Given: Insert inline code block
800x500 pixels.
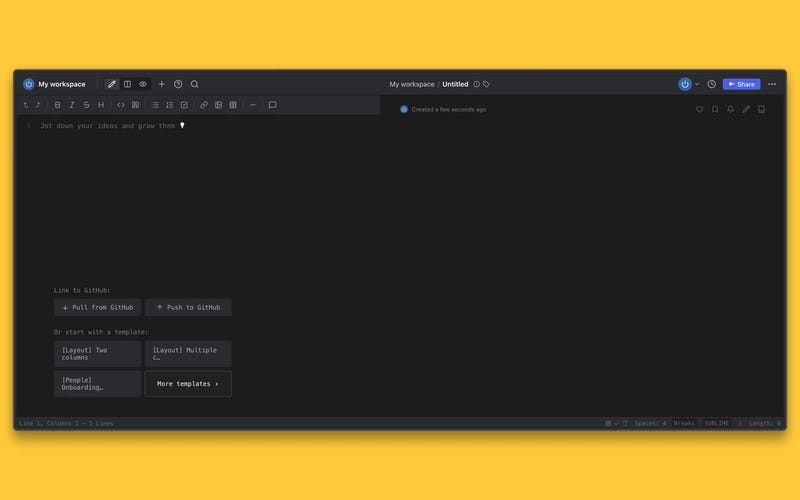Looking at the screenshot, I should click(121, 105).
